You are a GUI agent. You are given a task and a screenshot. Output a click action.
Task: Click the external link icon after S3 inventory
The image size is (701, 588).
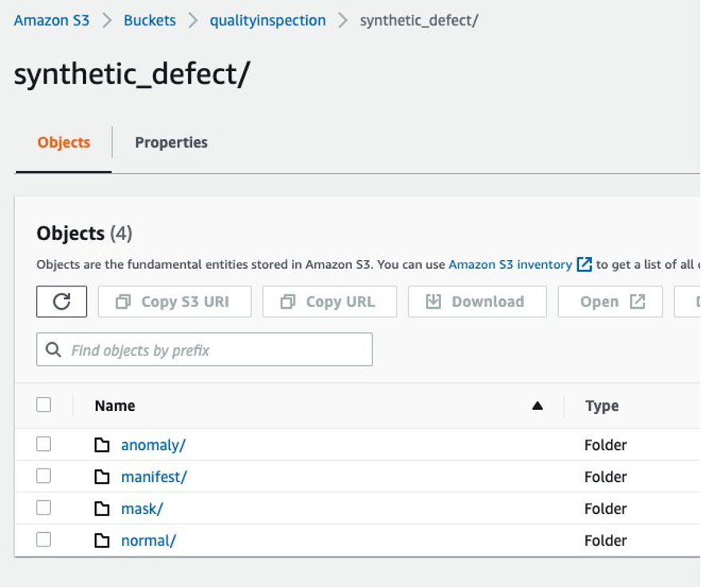pyautogui.click(x=585, y=264)
